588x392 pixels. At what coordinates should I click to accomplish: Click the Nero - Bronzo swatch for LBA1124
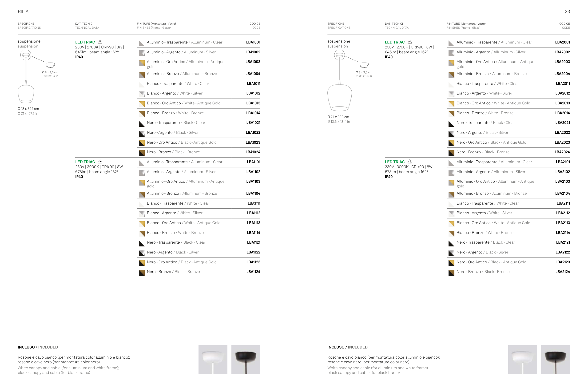coord(142,273)
